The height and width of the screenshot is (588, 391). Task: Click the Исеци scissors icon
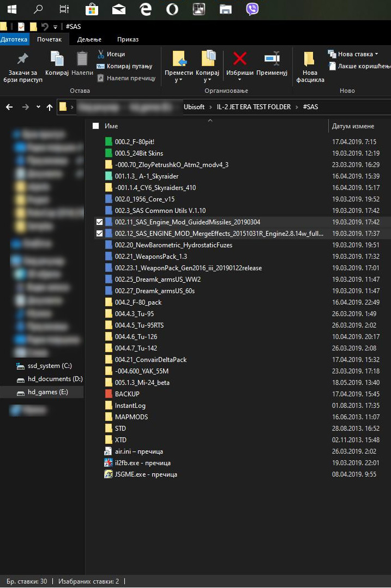coord(100,54)
